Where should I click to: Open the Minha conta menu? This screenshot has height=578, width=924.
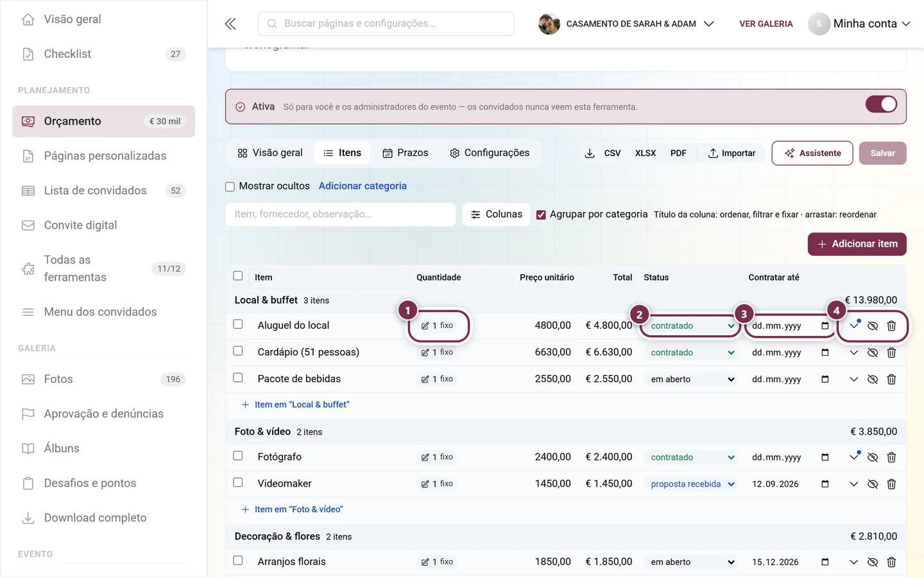pos(859,24)
